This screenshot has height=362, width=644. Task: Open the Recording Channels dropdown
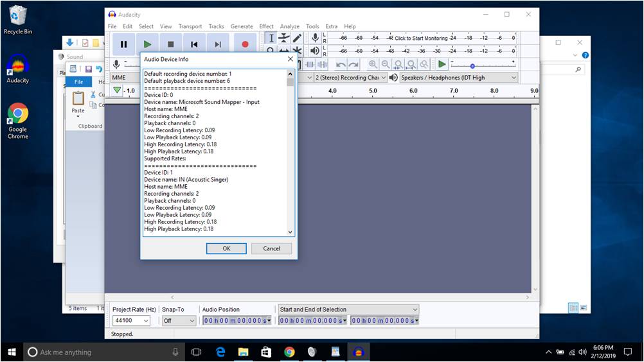coord(350,78)
